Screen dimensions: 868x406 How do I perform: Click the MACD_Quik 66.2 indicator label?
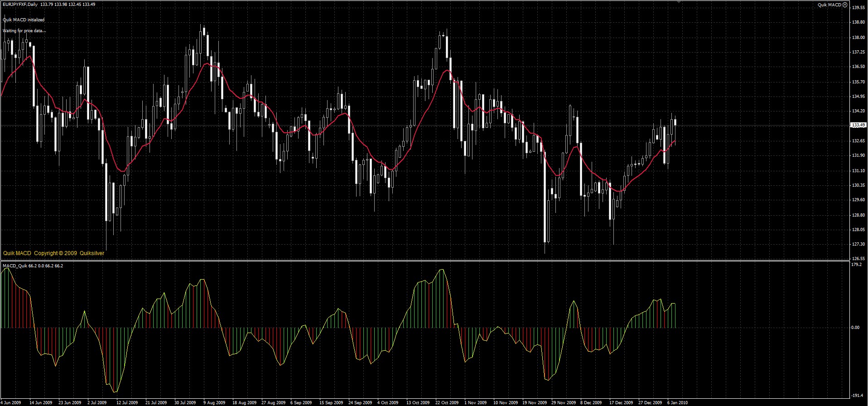(33, 266)
